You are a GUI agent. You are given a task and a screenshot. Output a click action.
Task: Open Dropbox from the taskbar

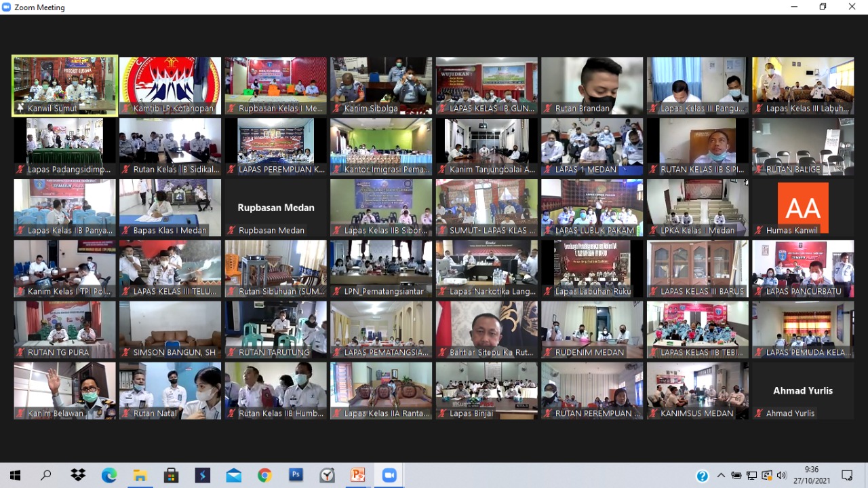[78, 475]
